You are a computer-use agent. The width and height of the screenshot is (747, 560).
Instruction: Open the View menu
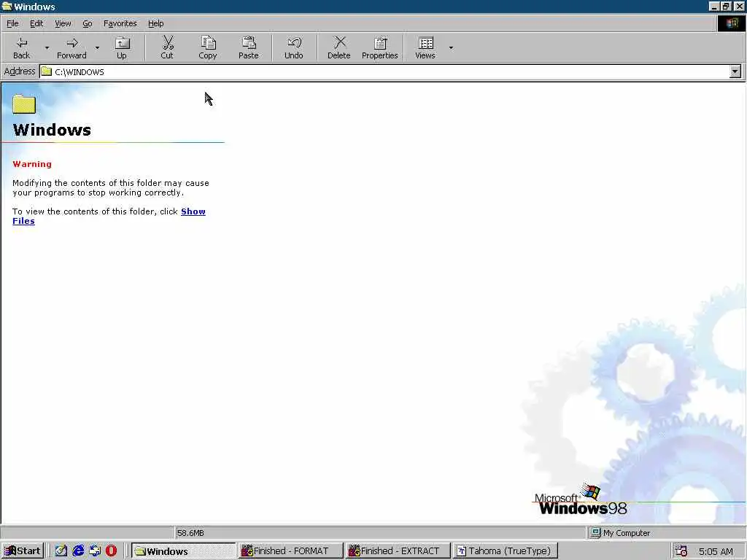coord(63,23)
